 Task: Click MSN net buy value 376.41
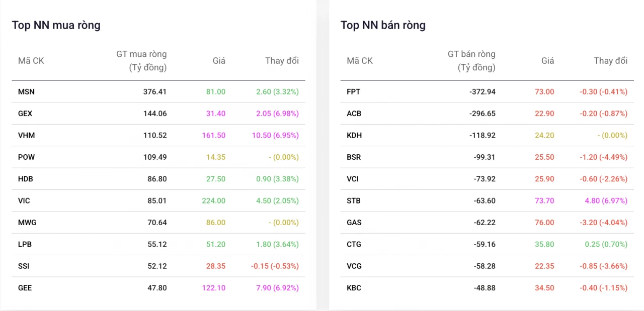point(155,92)
